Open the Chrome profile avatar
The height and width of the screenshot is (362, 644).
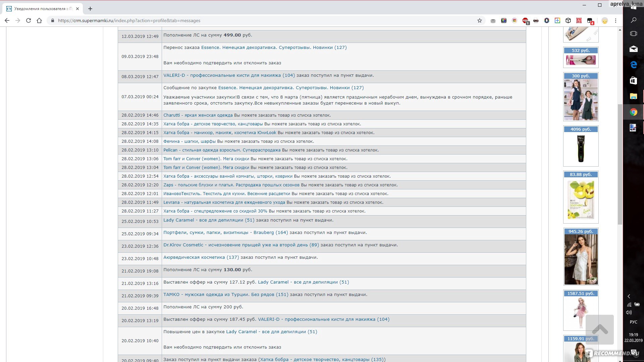pyautogui.click(x=604, y=20)
